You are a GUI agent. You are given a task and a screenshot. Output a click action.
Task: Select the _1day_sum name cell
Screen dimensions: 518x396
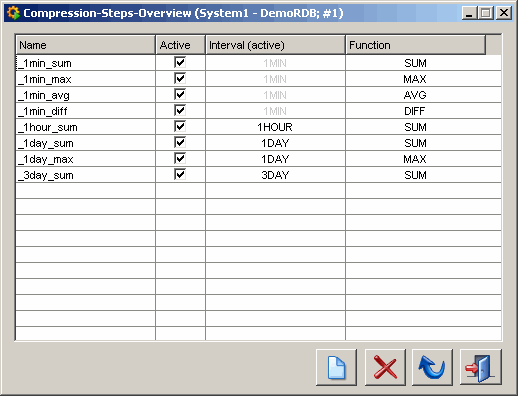click(x=86, y=143)
